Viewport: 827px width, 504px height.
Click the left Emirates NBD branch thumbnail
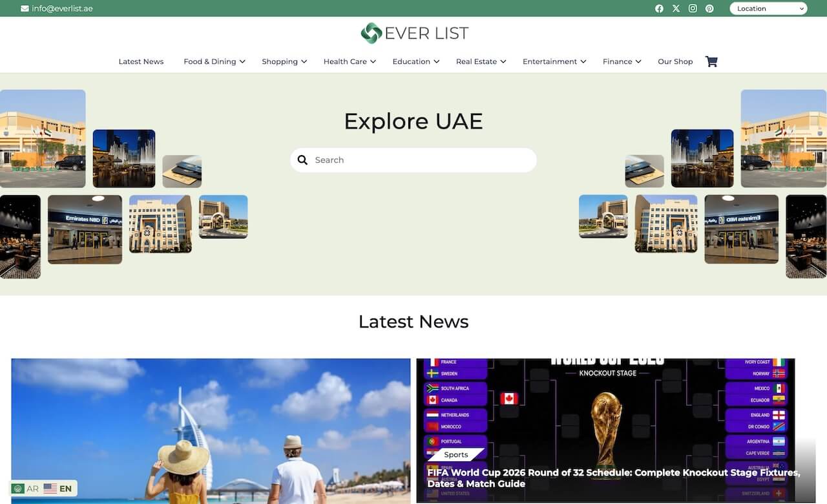point(85,229)
